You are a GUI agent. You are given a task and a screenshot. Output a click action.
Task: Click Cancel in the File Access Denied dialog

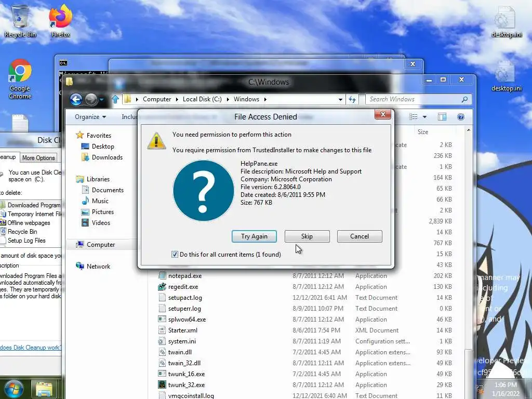tap(360, 236)
